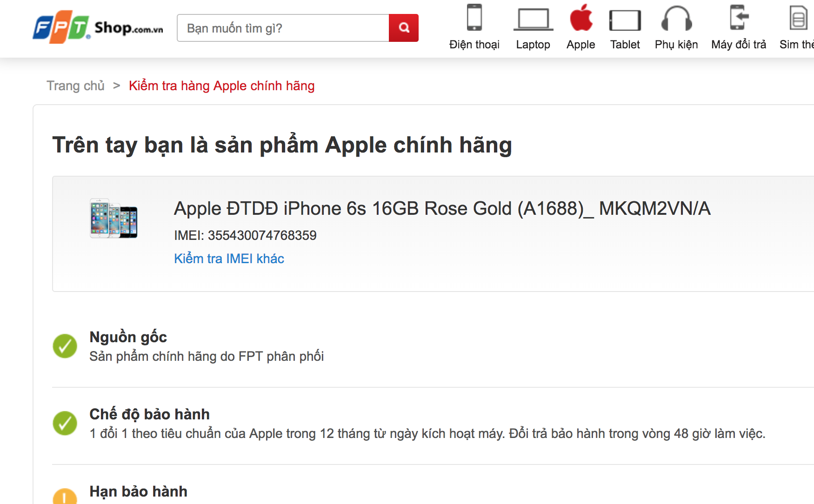Open the Apple menu label
The width and height of the screenshot is (814, 504).
[x=581, y=45]
